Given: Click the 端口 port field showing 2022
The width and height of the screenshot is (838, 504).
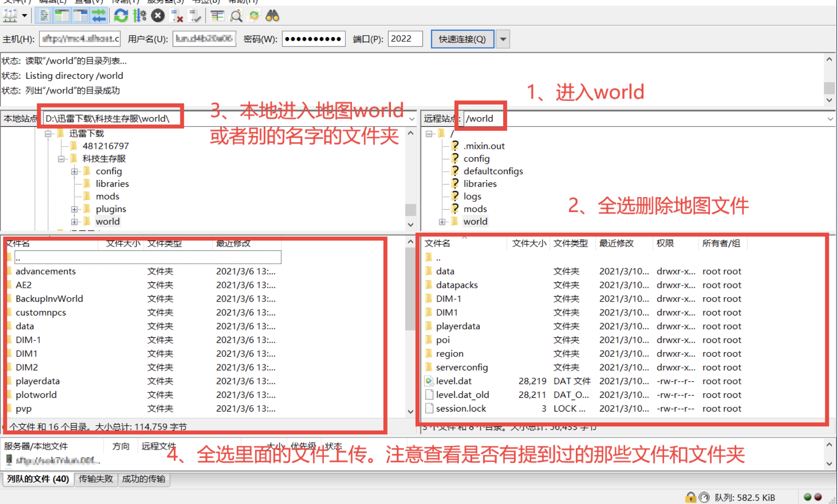Looking at the screenshot, I should pyautogui.click(x=405, y=39).
